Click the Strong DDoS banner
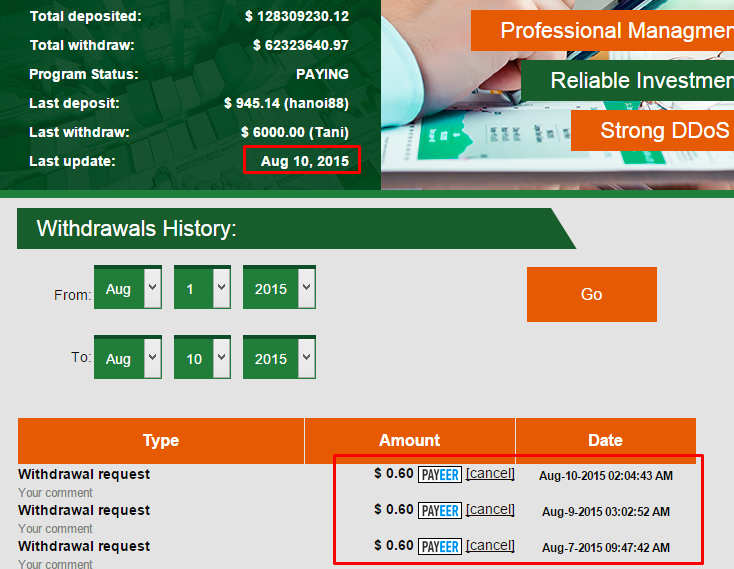 click(x=652, y=131)
